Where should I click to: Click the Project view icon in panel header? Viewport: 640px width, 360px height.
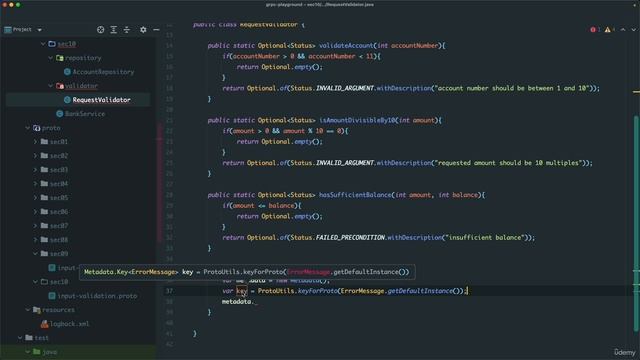[x=8, y=29]
